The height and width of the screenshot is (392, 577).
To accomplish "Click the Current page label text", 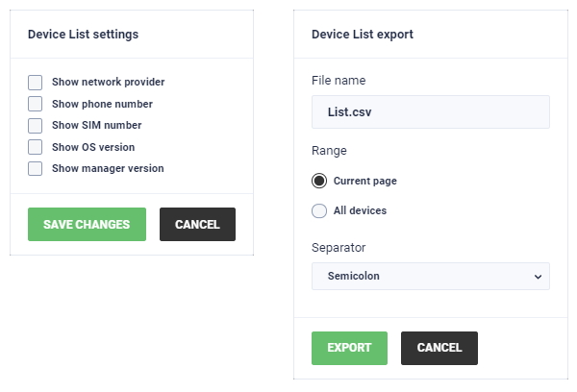I will click(365, 181).
